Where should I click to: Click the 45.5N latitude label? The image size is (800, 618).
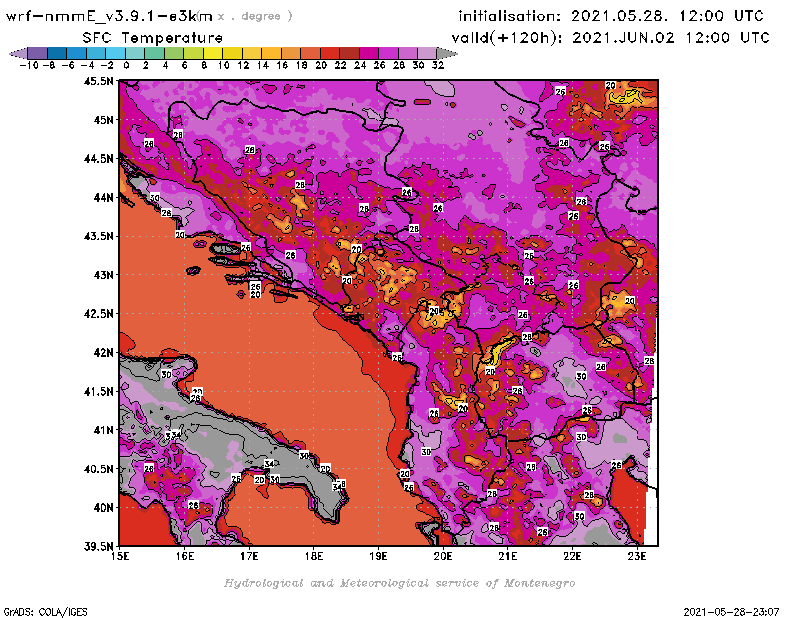tap(98, 81)
